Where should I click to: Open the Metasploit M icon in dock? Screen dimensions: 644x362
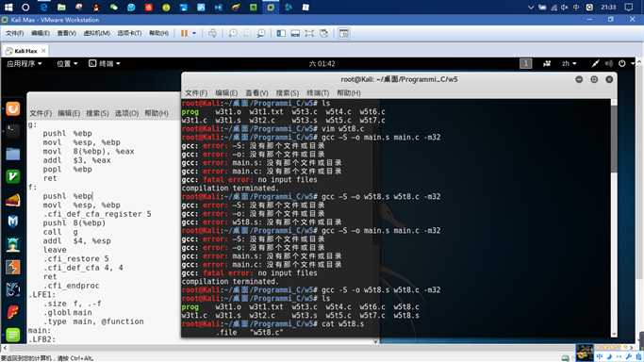(x=13, y=222)
